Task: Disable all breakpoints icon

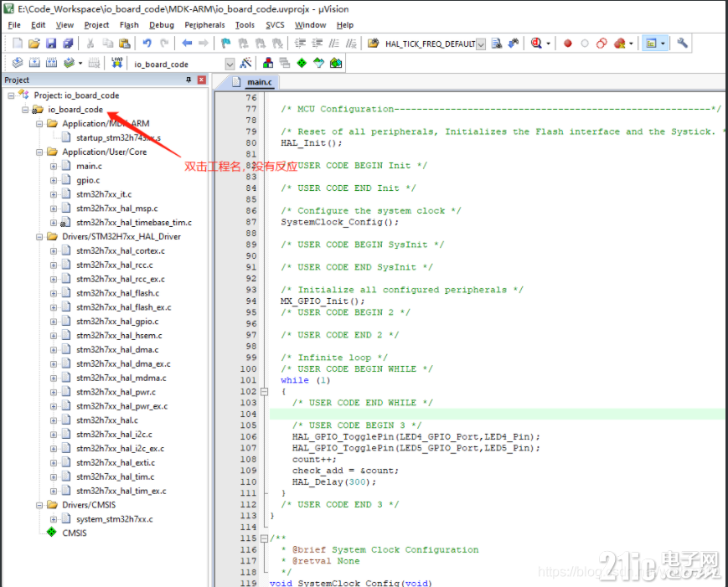Action: pyautogui.click(x=602, y=44)
